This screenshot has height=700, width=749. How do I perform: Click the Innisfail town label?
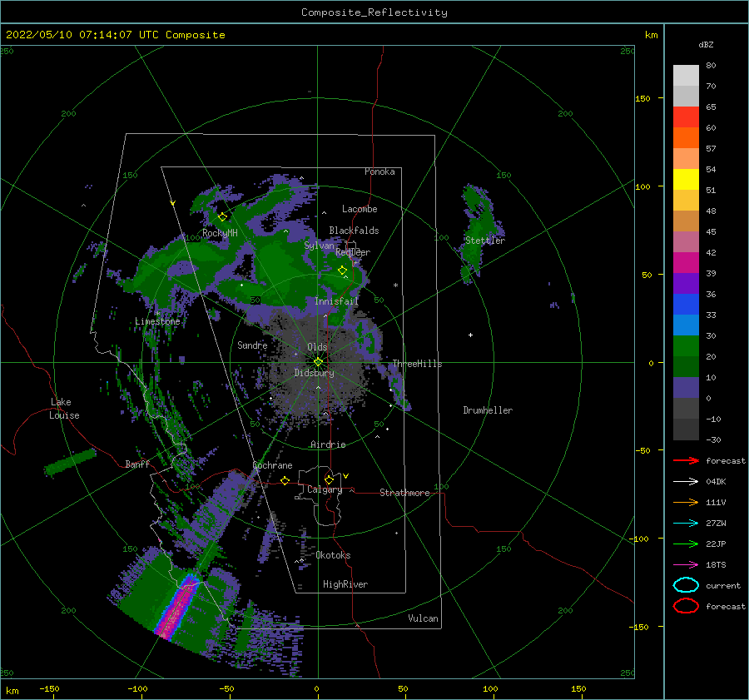tap(336, 301)
